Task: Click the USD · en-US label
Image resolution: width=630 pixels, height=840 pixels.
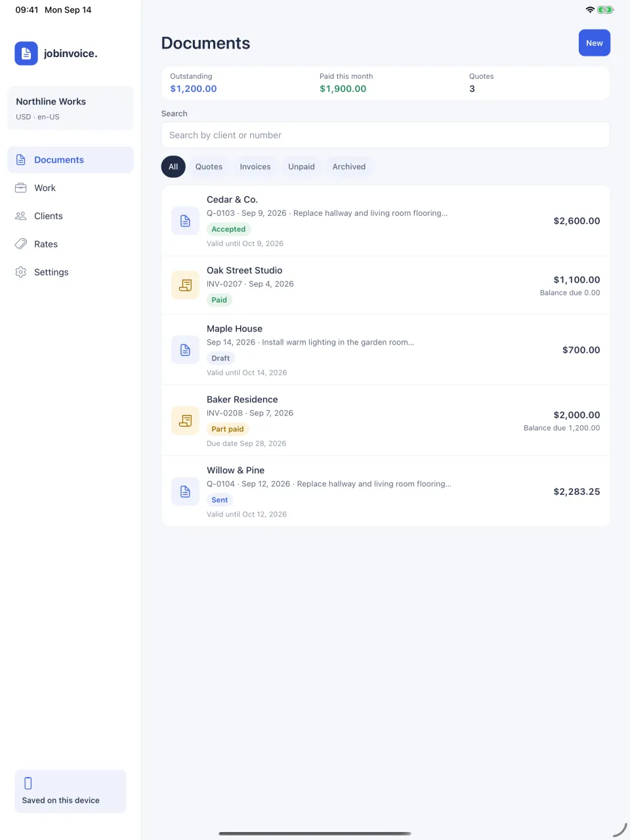Action: pyautogui.click(x=37, y=117)
